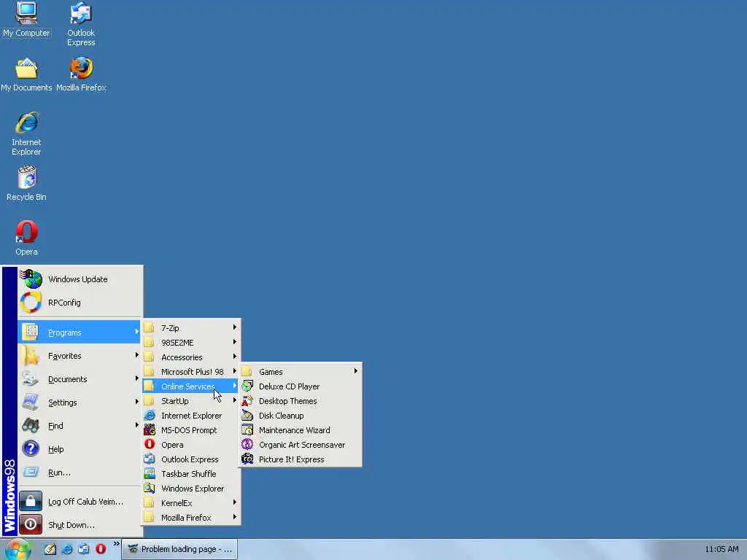Image resolution: width=747 pixels, height=560 pixels.
Task: Open MS-DOS Prompt from Programs menu
Action: [191, 430]
